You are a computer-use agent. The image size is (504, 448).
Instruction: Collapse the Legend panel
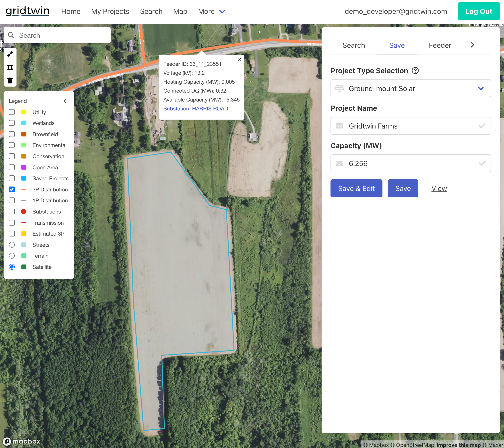coord(65,101)
